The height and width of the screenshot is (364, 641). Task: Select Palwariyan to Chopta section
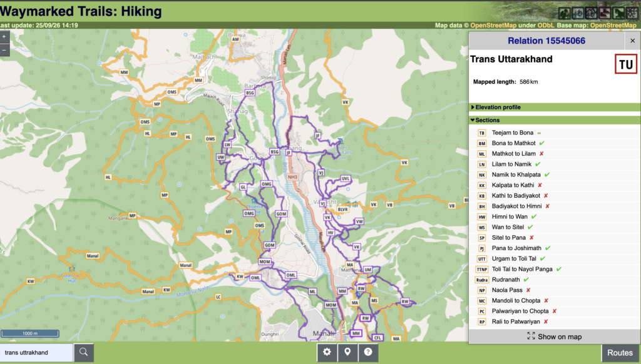(555, 311)
